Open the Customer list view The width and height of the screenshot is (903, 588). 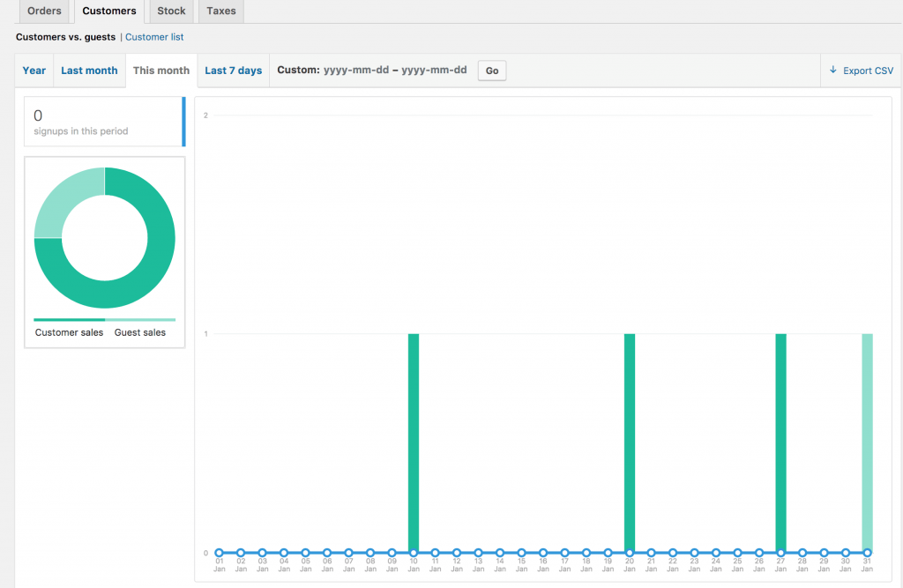pos(154,37)
